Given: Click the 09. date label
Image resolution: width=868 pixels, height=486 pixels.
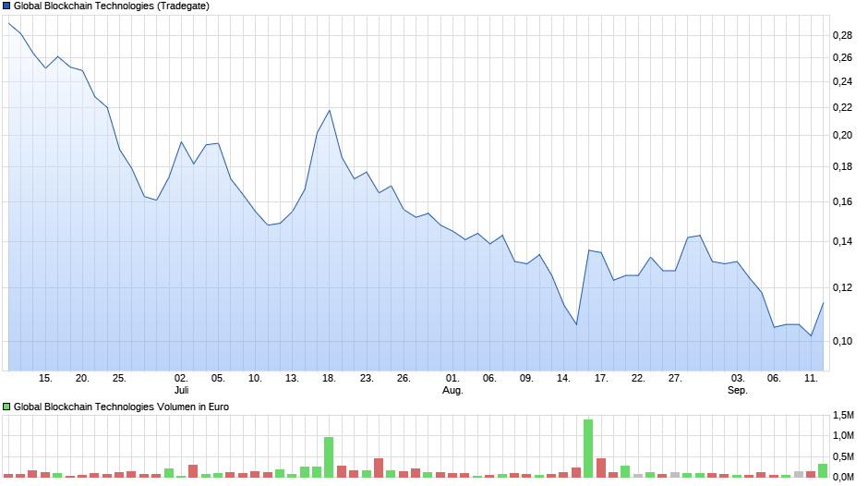Looking at the screenshot, I should [526, 379].
